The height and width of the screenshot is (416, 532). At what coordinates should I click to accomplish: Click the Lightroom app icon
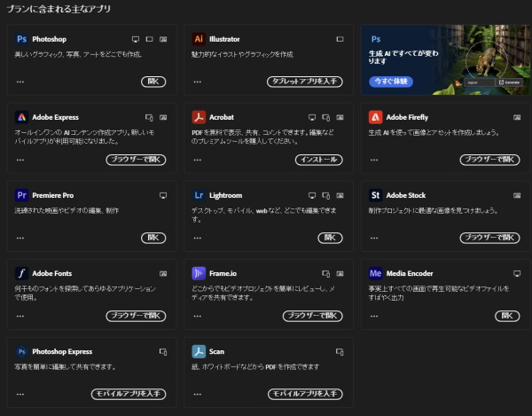coord(199,195)
